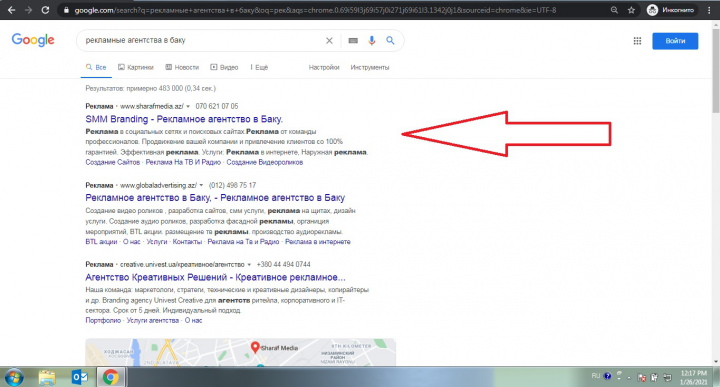This screenshot has width=720, height=387.
Task: Open the Контакты sitelink
Action: coord(187,241)
